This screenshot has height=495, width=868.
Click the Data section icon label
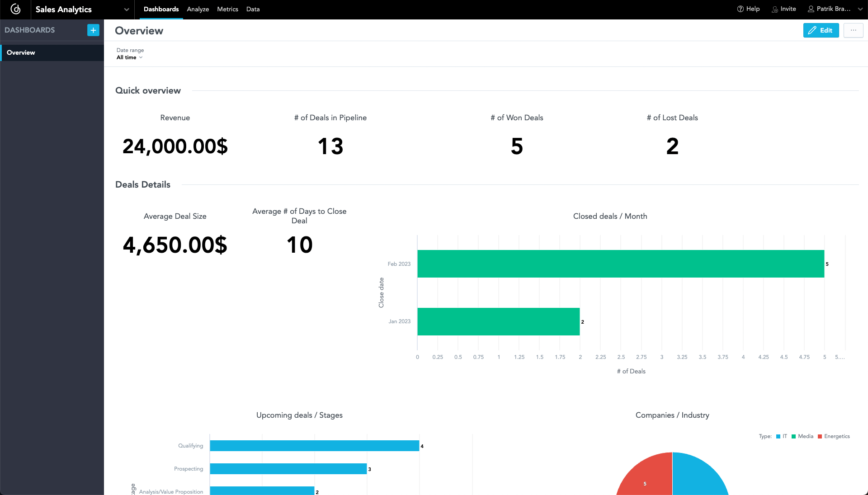(253, 9)
